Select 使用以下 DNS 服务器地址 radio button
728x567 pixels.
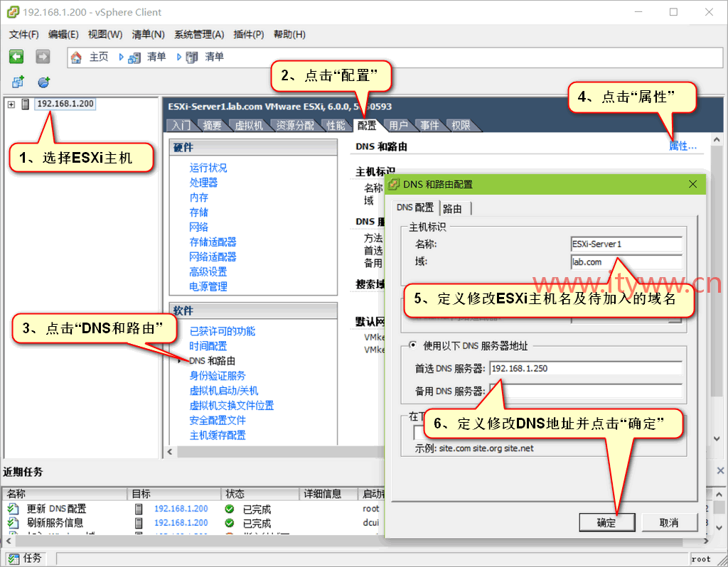412,345
